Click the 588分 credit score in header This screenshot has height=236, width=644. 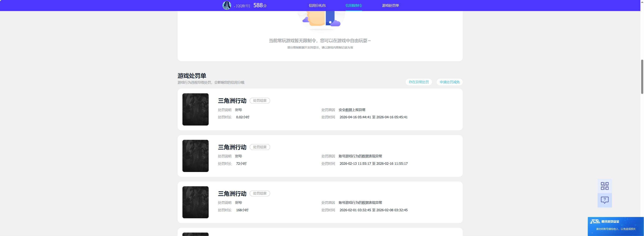coord(260,6)
